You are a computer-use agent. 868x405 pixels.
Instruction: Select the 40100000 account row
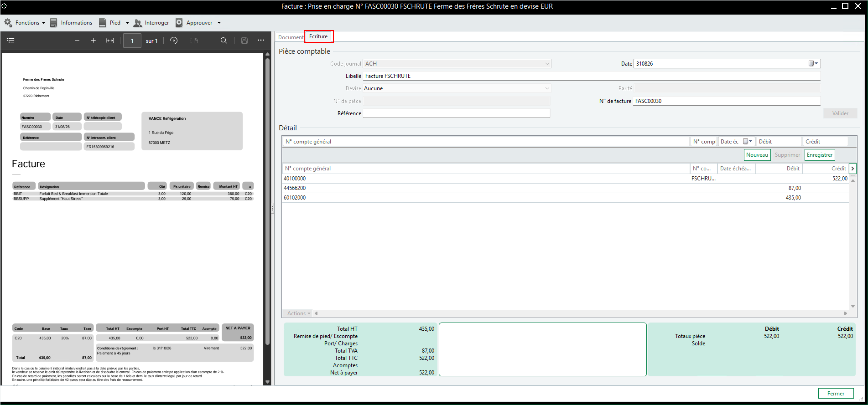point(566,179)
